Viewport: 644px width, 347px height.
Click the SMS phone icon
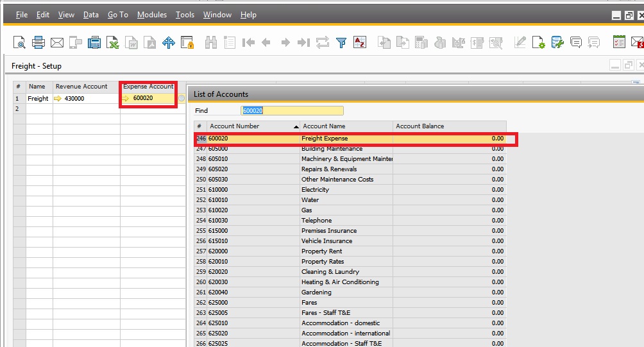tap(76, 42)
